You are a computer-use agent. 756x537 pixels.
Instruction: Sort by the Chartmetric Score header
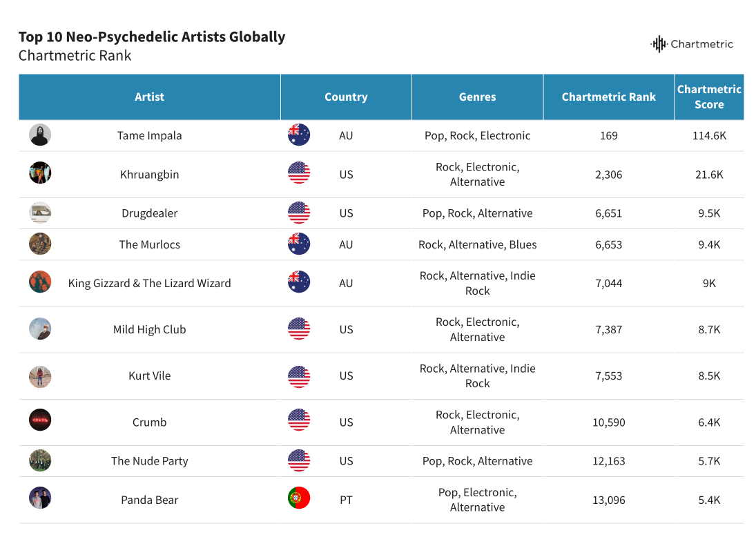[x=709, y=97]
